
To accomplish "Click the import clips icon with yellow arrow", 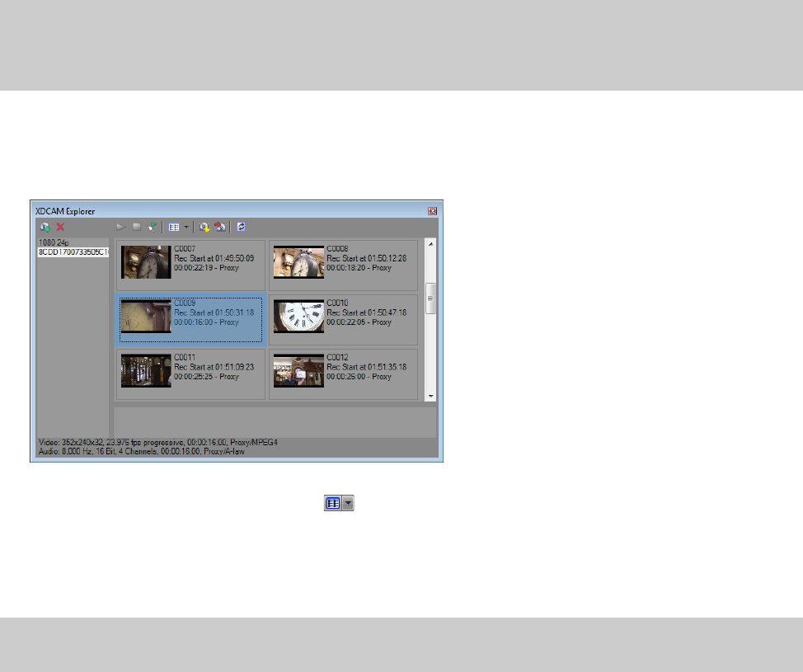I will (x=204, y=227).
